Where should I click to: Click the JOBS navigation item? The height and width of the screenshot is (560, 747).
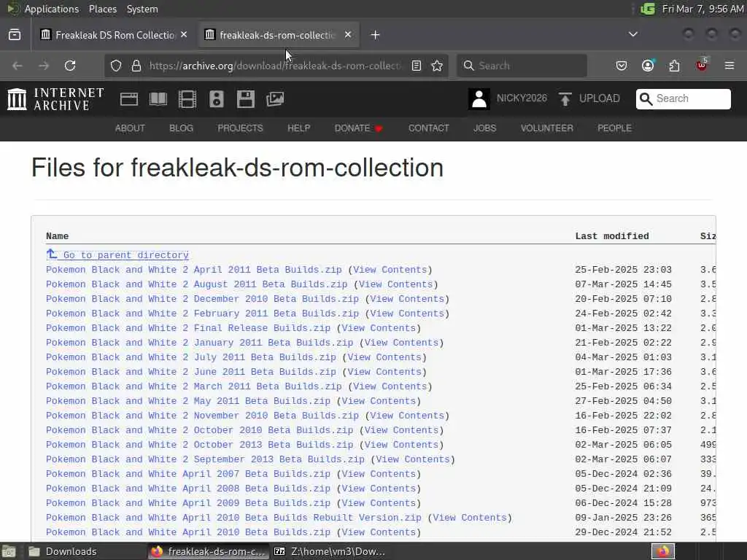pos(485,128)
